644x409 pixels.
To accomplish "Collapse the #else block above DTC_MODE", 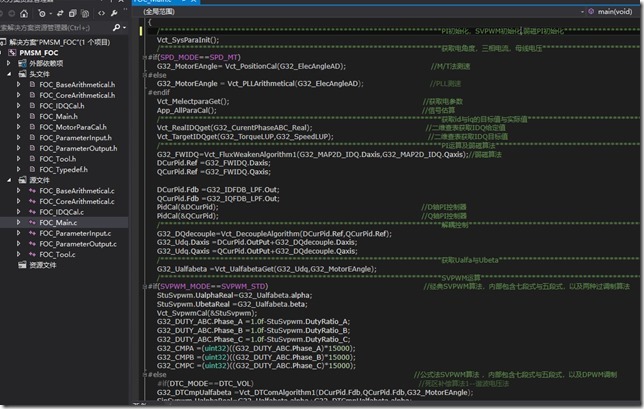I will 145,375.
